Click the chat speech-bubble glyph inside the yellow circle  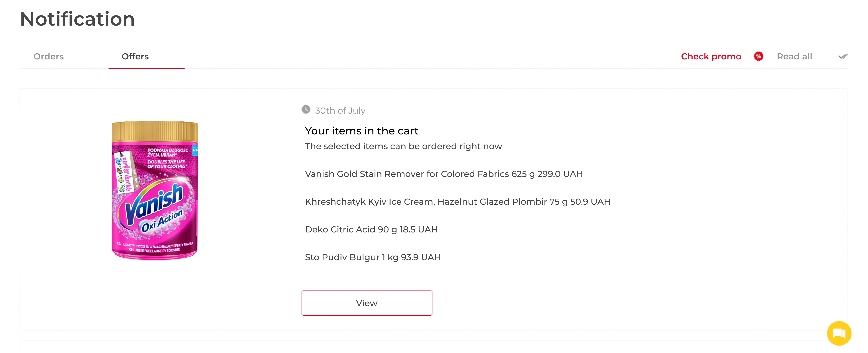click(840, 333)
